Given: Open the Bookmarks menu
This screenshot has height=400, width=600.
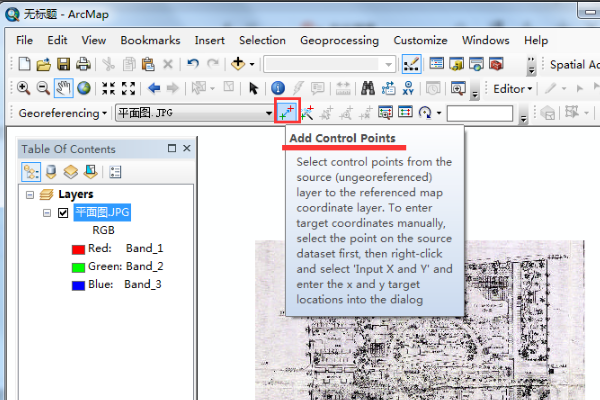Looking at the screenshot, I should [150, 40].
